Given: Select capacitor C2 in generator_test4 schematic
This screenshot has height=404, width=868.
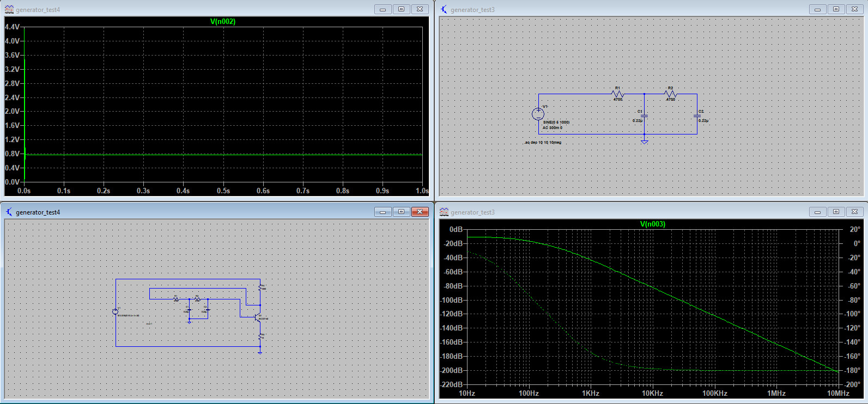Looking at the screenshot, I should point(208,310).
